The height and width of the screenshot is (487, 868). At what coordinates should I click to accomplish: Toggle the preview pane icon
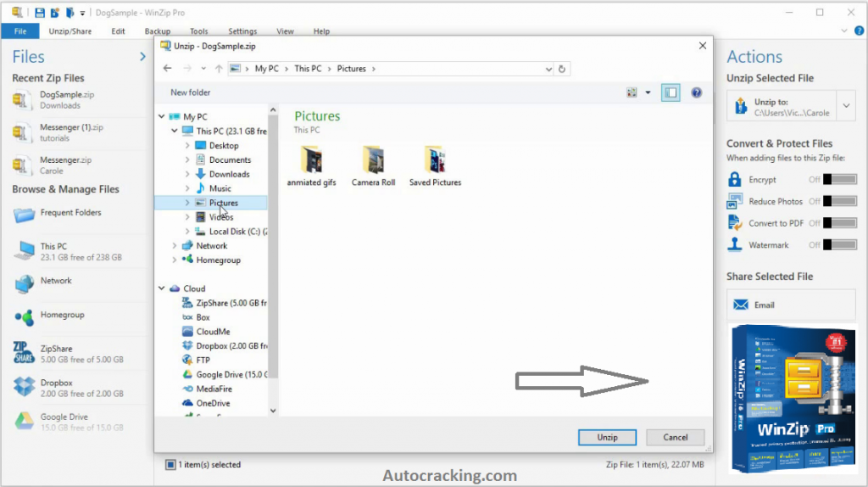670,92
